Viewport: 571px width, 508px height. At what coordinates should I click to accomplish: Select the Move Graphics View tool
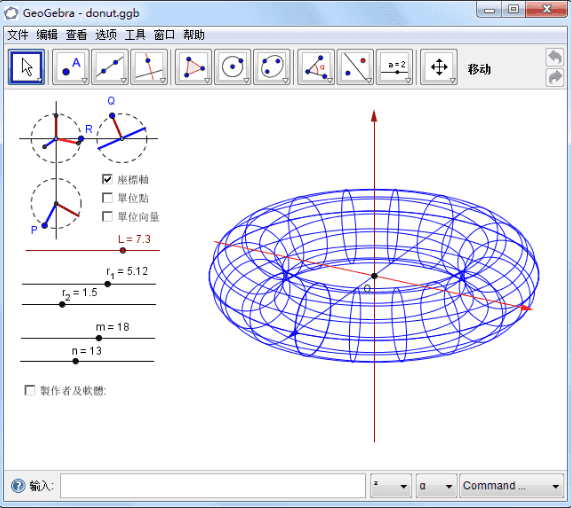click(x=439, y=67)
